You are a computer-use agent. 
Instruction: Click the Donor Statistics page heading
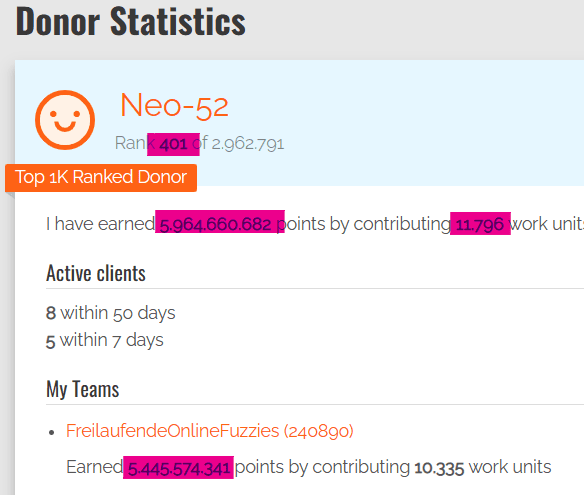pyautogui.click(x=131, y=22)
